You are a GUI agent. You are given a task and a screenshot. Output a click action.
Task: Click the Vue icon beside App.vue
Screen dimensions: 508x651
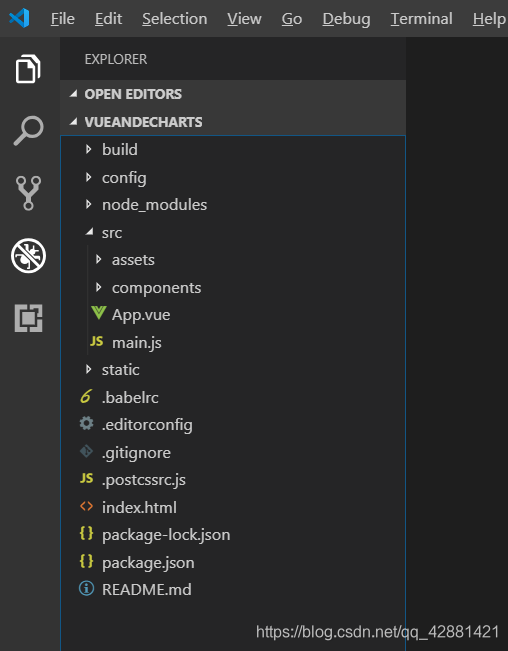[x=99, y=313]
